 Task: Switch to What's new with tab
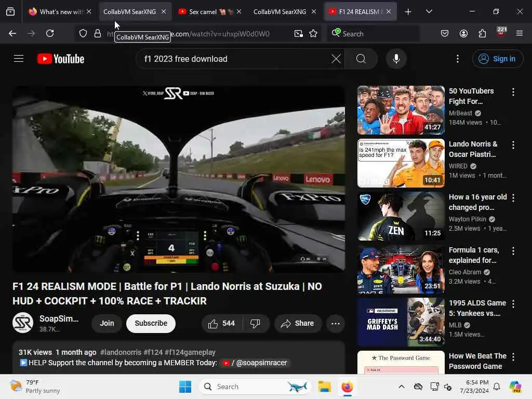(x=59, y=11)
